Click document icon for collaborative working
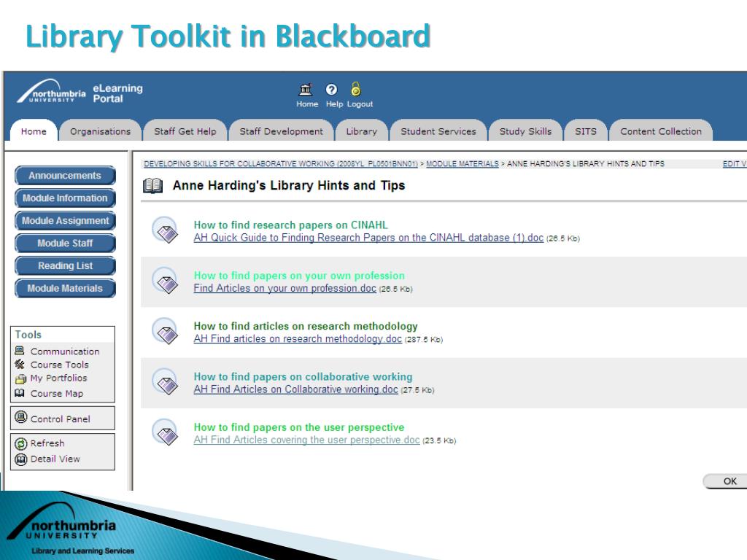This screenshot has width=747, height=560. point(164,381)
